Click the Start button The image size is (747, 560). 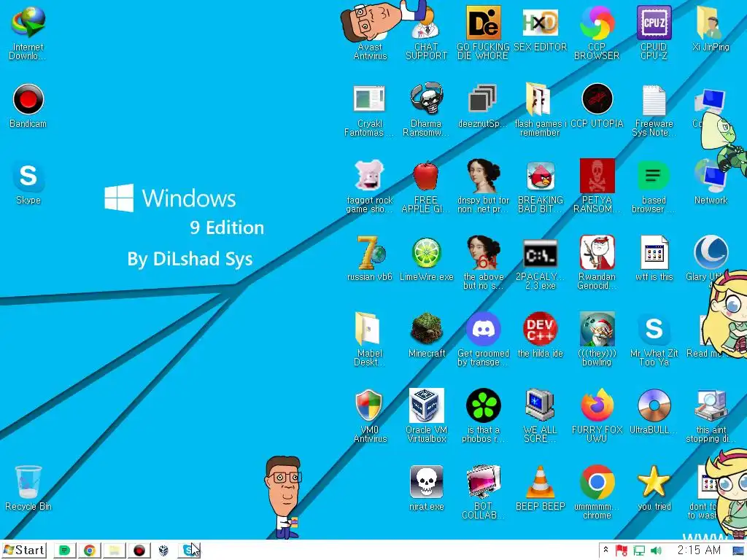point(24,551)
